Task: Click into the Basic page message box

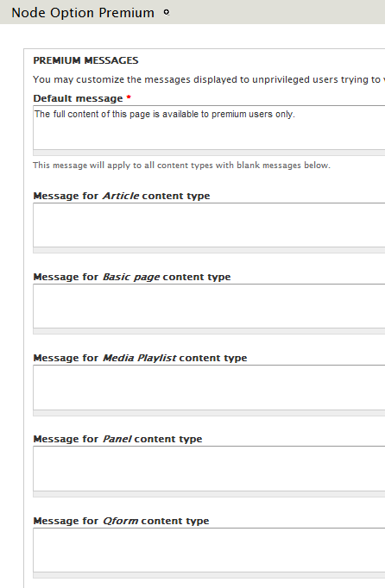Action: (209, 306)
